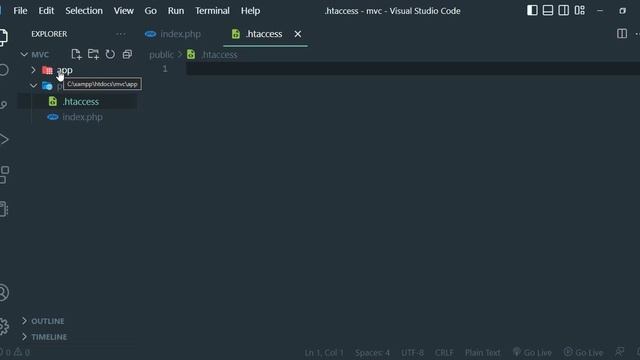Select the app folder in the tree
This screenshot has height=360, width=640.
(x=64, y=70)
